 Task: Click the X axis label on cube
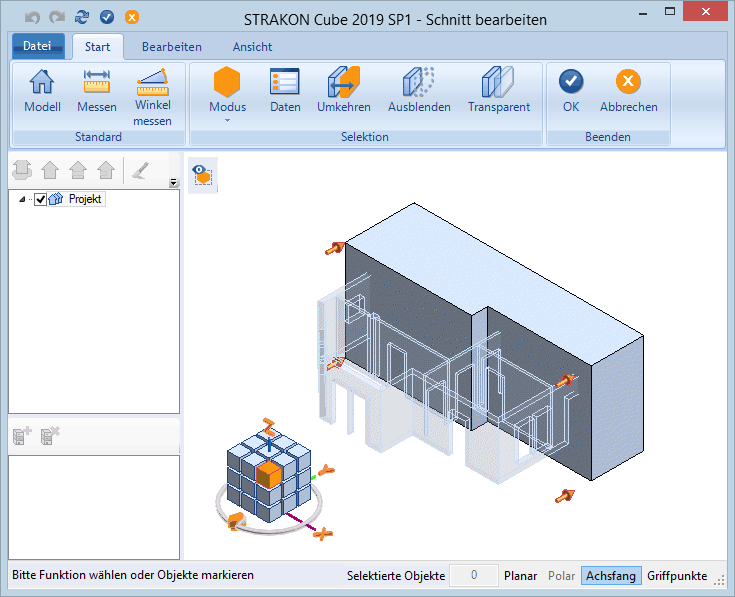(323, 533)
